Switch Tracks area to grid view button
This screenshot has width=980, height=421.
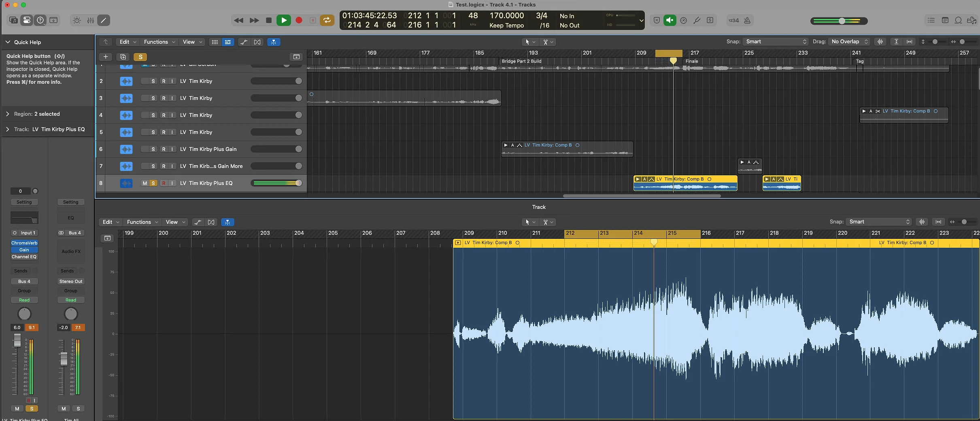(215, 42)
